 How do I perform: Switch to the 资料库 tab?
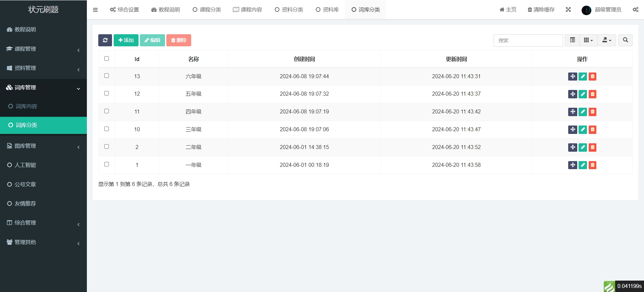[327, 10]
